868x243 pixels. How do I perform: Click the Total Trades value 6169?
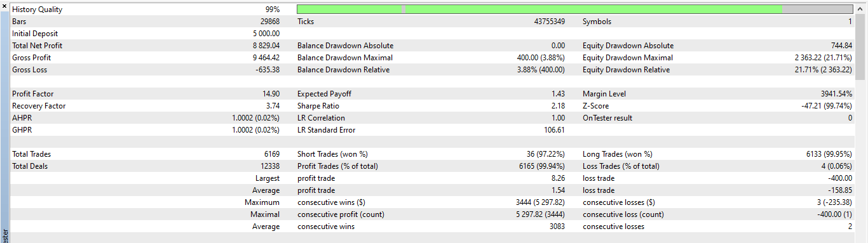coord(271,154)
